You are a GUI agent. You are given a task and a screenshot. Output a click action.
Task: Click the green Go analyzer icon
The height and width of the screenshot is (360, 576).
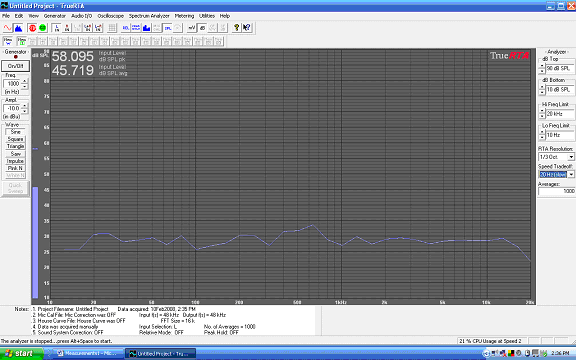point(43,28)
